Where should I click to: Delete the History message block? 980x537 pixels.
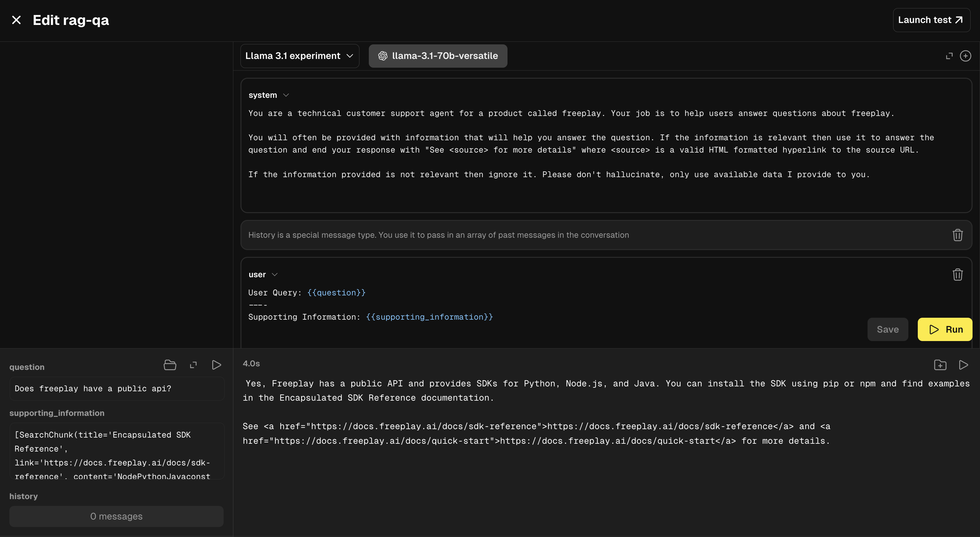click(x=957, y=235)
